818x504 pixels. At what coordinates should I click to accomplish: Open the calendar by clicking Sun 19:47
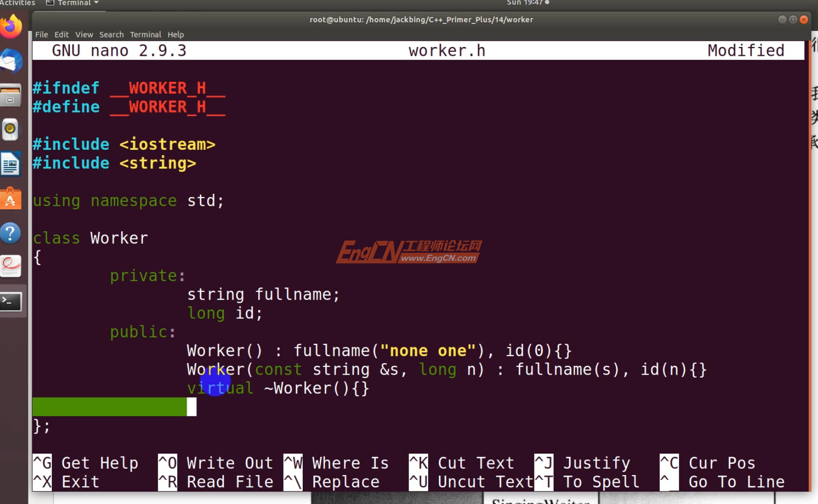525,2
